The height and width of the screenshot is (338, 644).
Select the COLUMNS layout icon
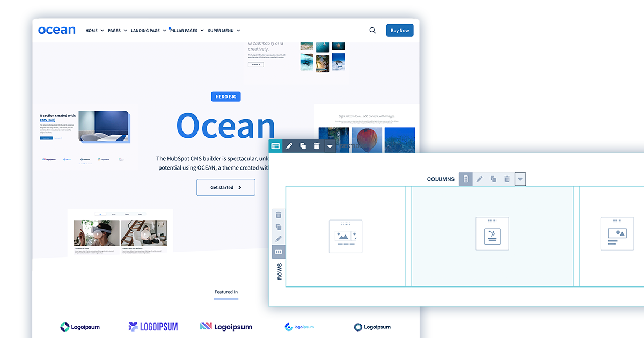pos(466,179)
